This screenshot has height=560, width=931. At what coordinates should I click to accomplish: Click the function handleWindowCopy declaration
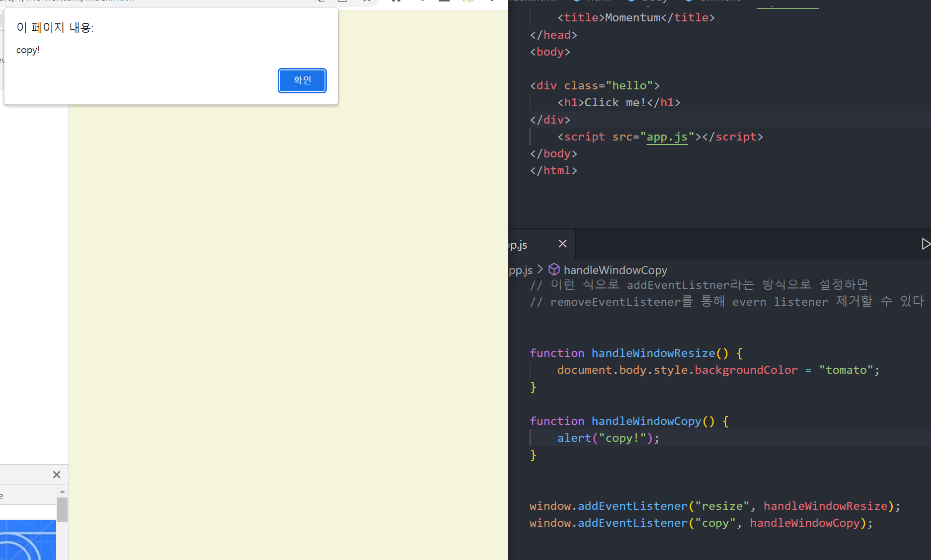pyautogui.click(x=629, y=421)
